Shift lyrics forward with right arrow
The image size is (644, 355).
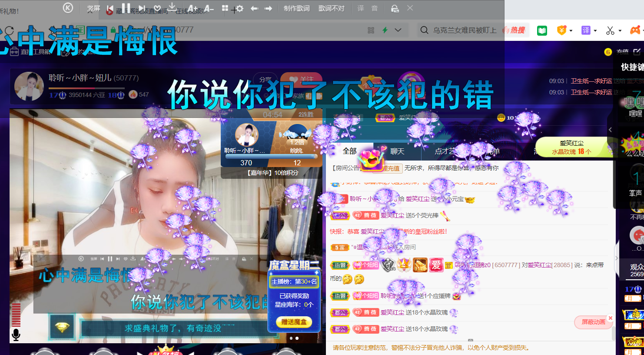(269, 8)
